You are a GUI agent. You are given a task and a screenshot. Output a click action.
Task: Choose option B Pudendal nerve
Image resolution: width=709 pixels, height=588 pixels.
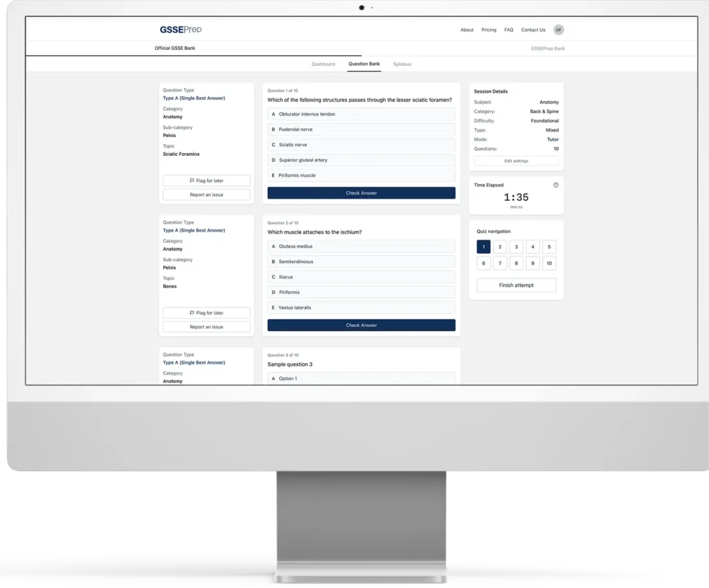click(x=361, y=130)
